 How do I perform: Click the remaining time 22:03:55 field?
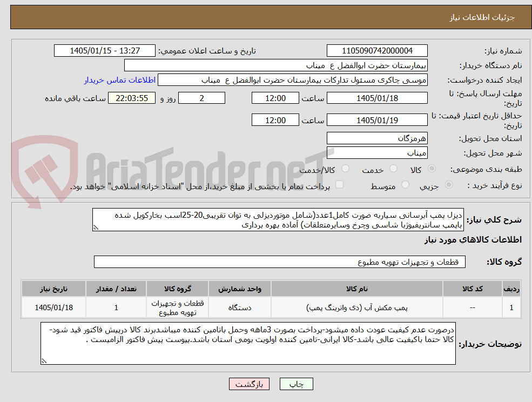[x=132, y=98]
